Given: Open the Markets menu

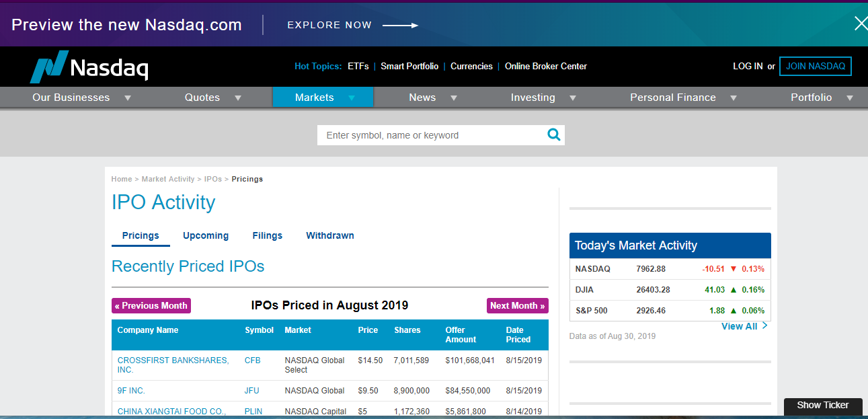Looking at the screenshot, I should pyautogui.click(x=314, y=98).
